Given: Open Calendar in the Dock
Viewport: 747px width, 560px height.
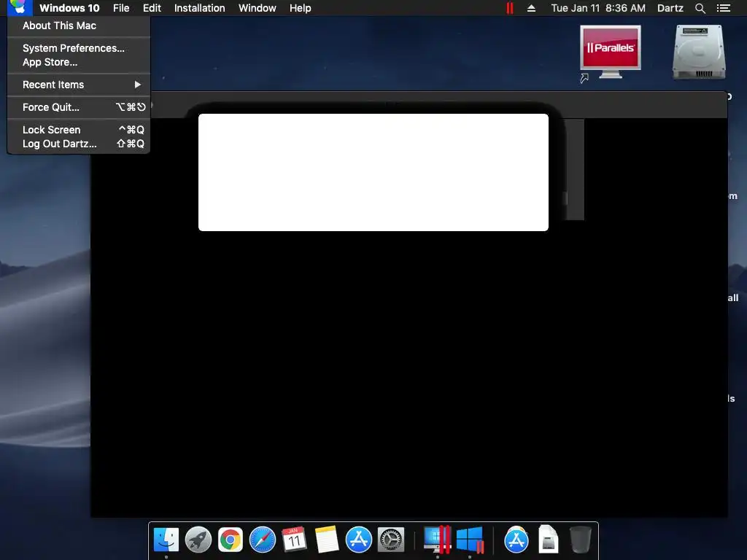Looking at the screenshot, I should (295, 540).
